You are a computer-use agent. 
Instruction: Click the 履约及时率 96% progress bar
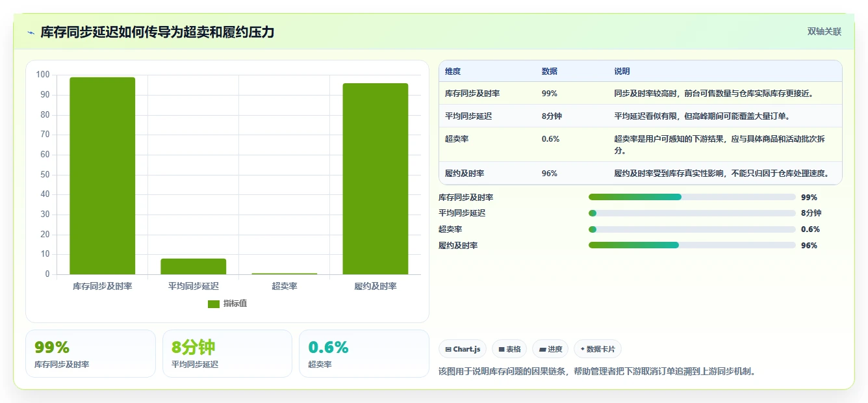coord(692,245)
